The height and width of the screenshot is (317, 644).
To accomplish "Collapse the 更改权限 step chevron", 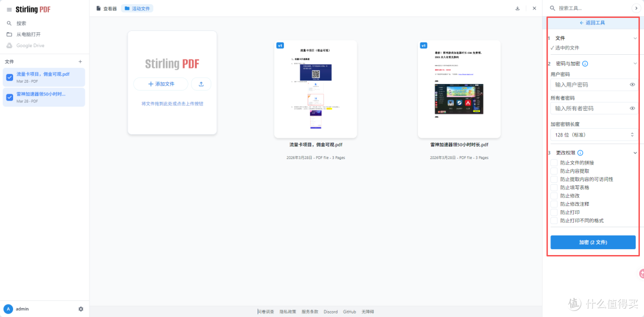I will (x=635, y=153).
